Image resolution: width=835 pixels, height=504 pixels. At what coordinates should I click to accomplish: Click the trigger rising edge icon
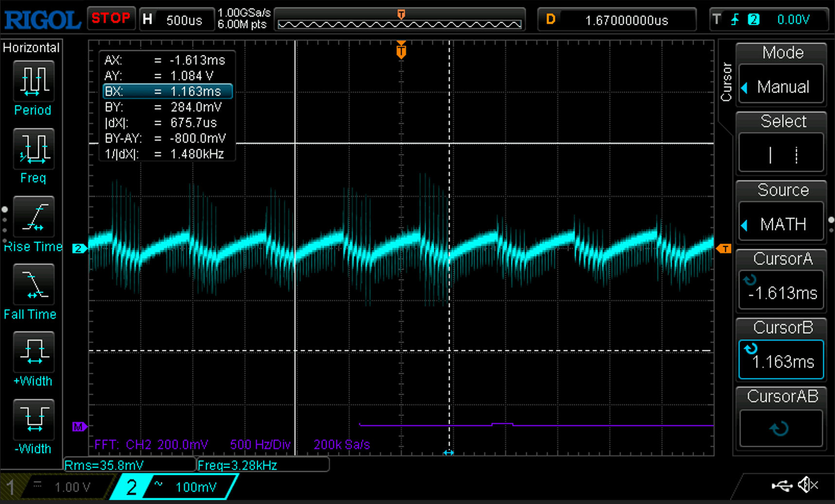pos(735,19)
